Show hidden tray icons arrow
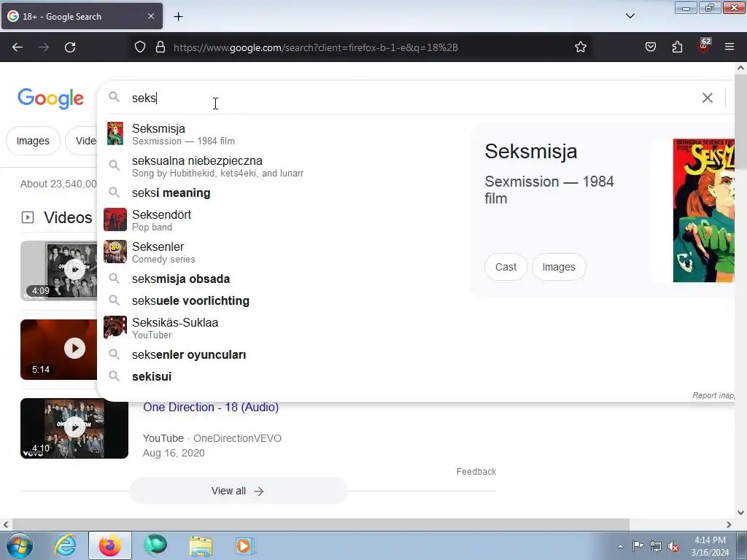The width and height of the screenshot is (747, 560). click(620, 546)
